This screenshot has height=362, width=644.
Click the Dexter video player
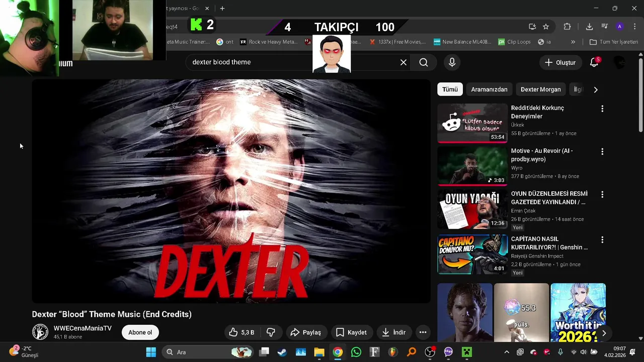click(x=231, y=191)
